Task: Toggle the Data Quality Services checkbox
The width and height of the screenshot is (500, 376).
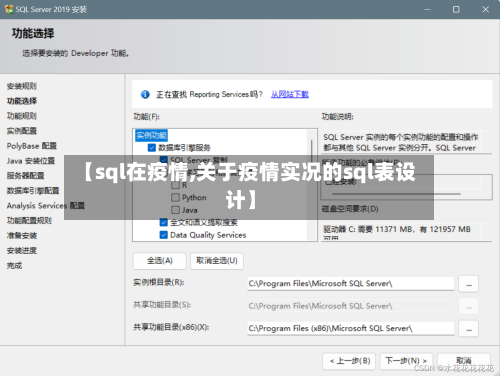Action: click(163, 235)
